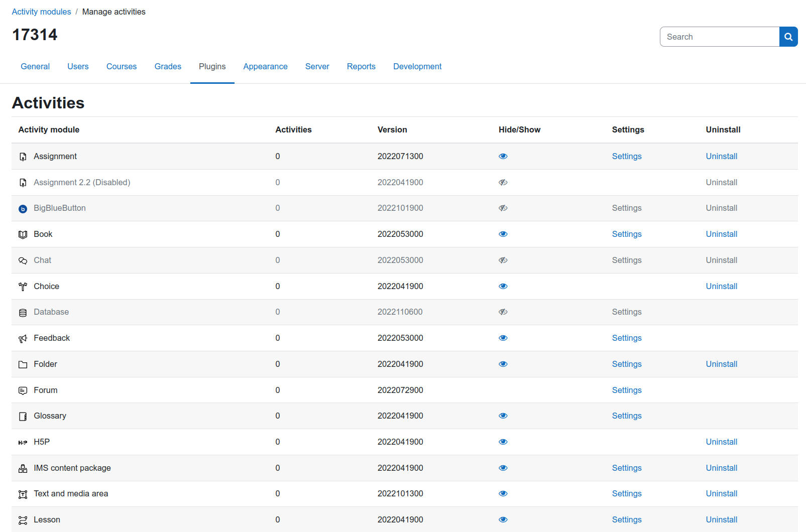806x532 pixels.
Task: Click the search magnifier button
Action: (x=788, y=37)
